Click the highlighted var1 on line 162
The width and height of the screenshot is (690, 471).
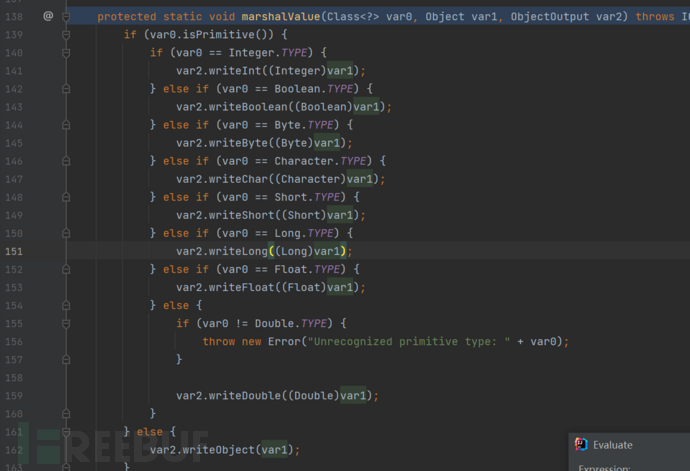pos(274,450)
